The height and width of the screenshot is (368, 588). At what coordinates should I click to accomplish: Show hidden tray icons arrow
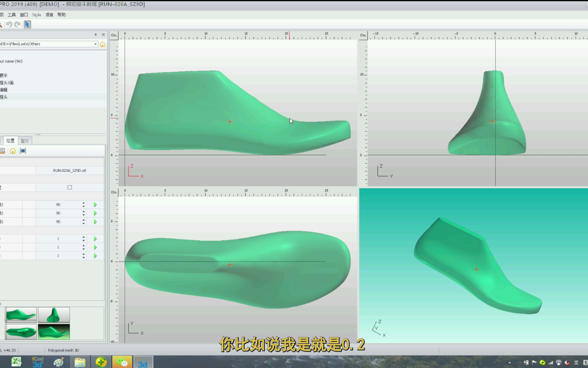510,363
